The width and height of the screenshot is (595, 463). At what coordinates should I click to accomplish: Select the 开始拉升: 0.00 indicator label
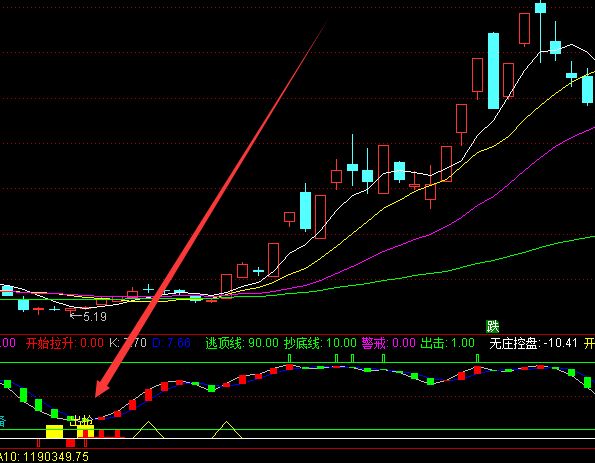tap(65, 343)
